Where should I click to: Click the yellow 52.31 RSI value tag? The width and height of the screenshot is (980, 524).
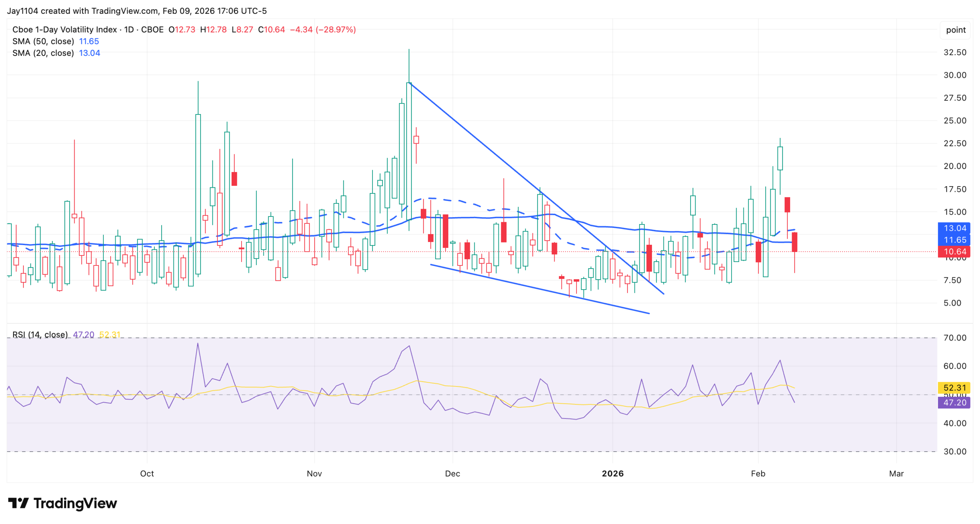[x=953, y=388]
